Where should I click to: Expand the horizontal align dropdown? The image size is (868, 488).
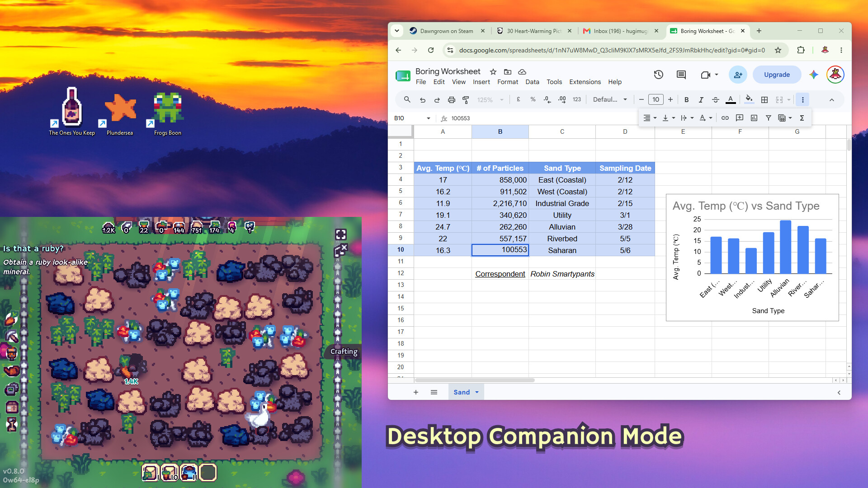[x=650, y=118]
